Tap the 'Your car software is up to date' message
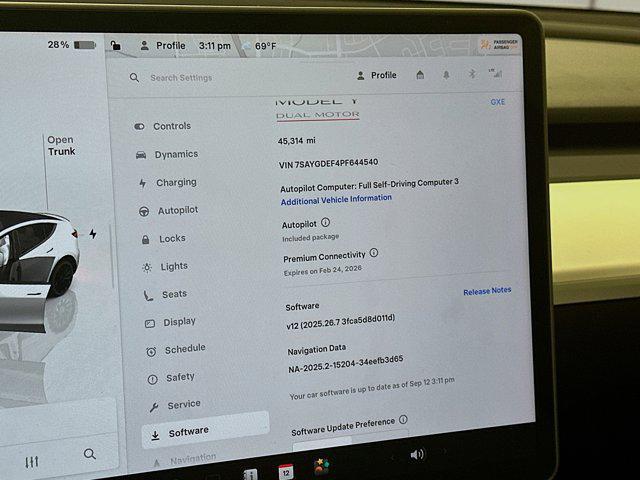640x480 pixels. click(372, 388)
